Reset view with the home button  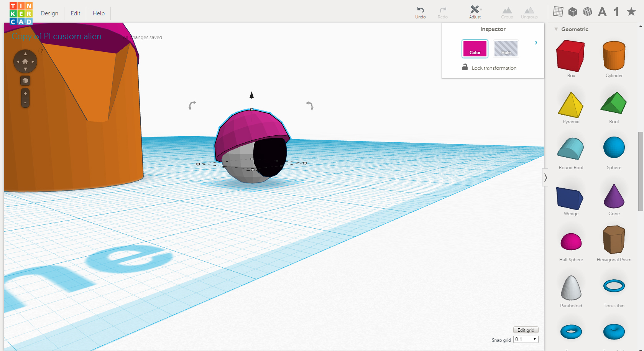[25, 61]
